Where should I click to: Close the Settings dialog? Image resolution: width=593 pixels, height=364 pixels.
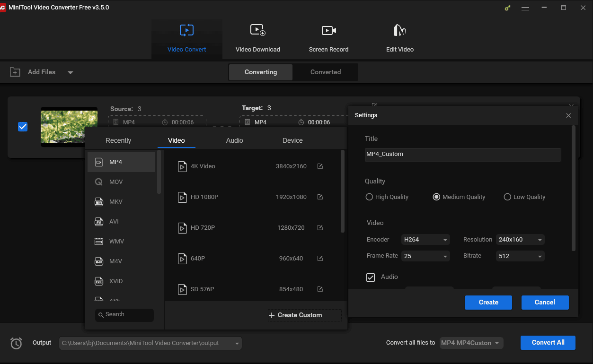point(568,115)
